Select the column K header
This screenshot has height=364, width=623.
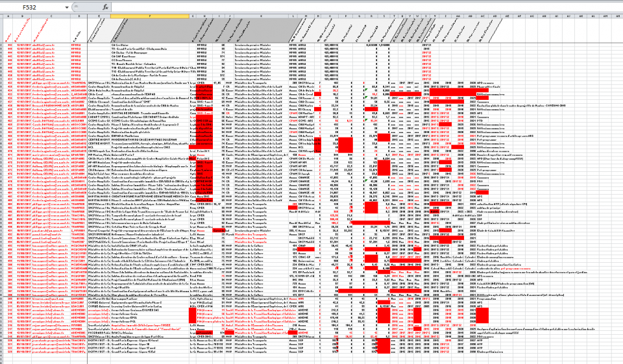(x=261, y=16)
